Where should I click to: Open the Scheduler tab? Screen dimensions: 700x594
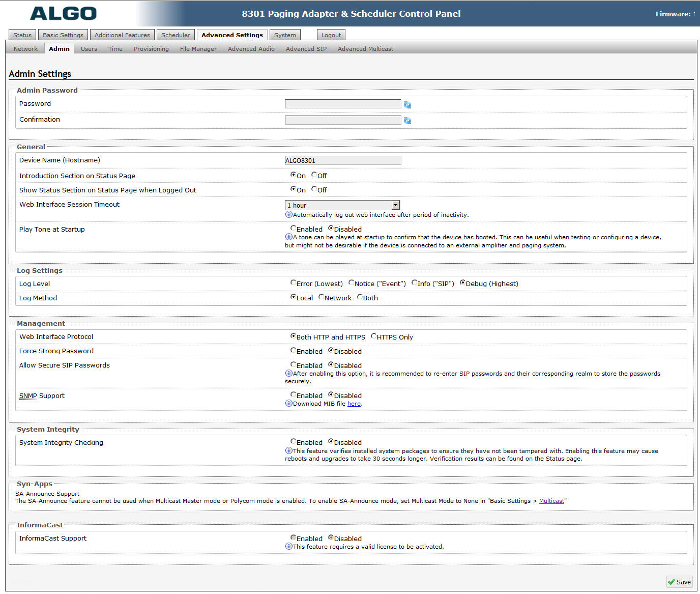click(176, 35)
